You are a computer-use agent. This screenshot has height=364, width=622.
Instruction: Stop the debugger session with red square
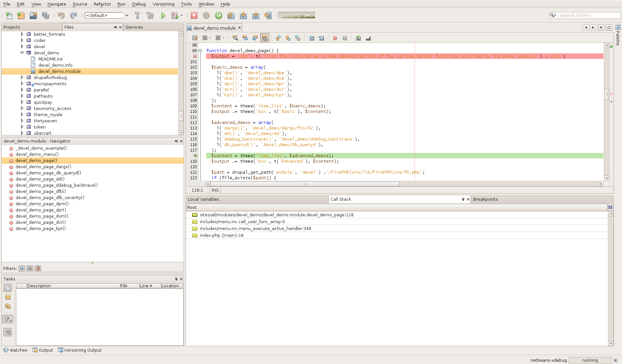coord(194,15)
